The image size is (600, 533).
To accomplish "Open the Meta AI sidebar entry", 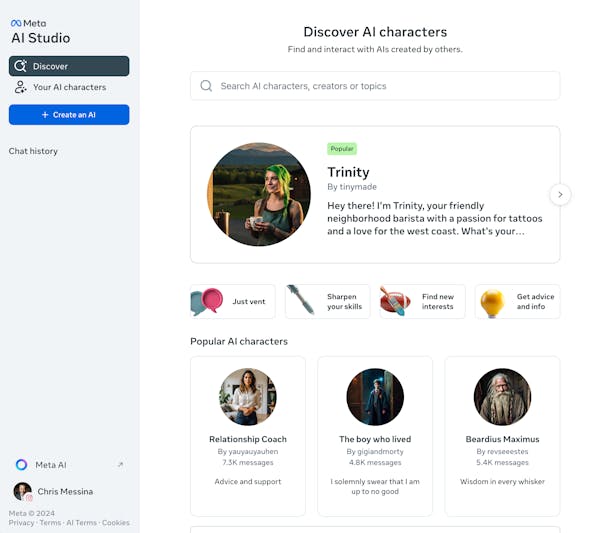I will click(x=69, y=465).
